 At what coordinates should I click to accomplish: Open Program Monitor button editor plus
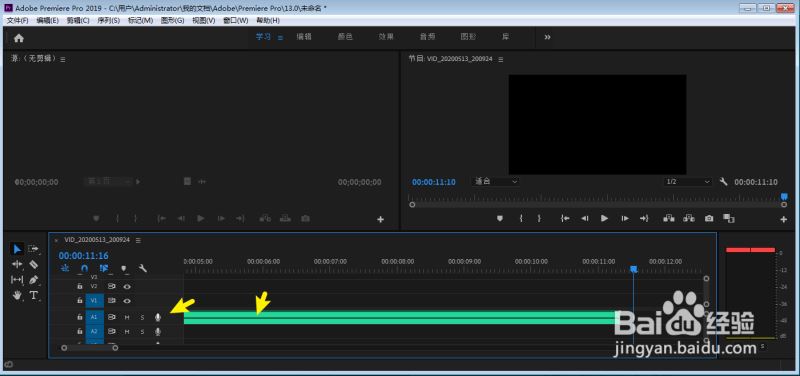coord(784,219)
